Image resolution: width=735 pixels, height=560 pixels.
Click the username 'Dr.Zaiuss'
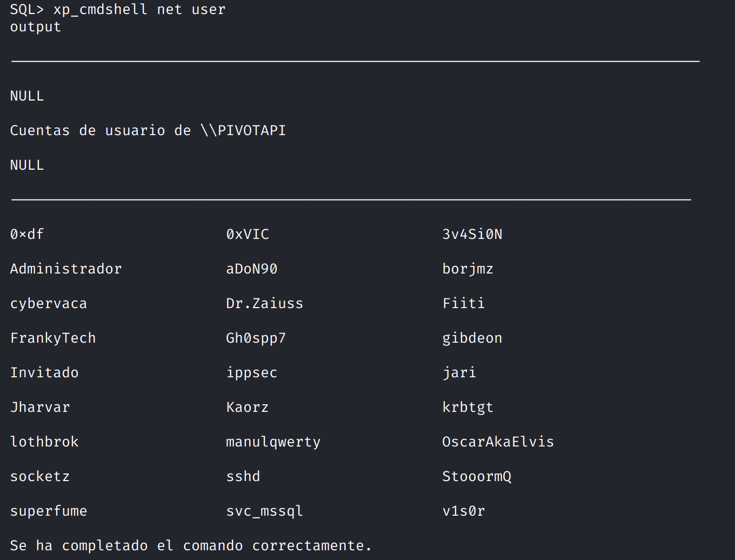tap(264, 304)
